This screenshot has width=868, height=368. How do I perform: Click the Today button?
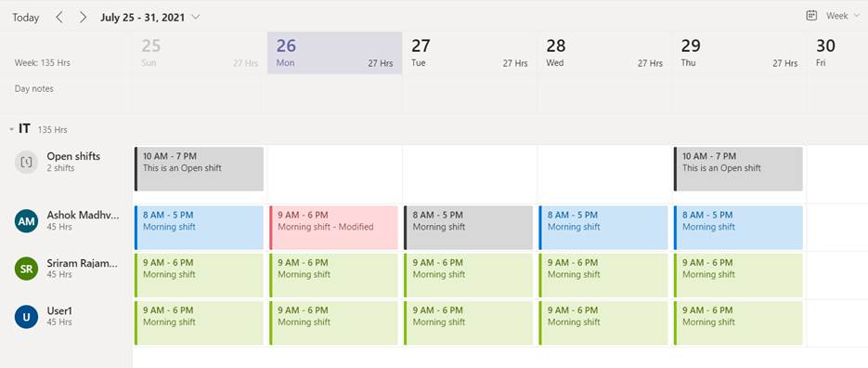[25, 17]
